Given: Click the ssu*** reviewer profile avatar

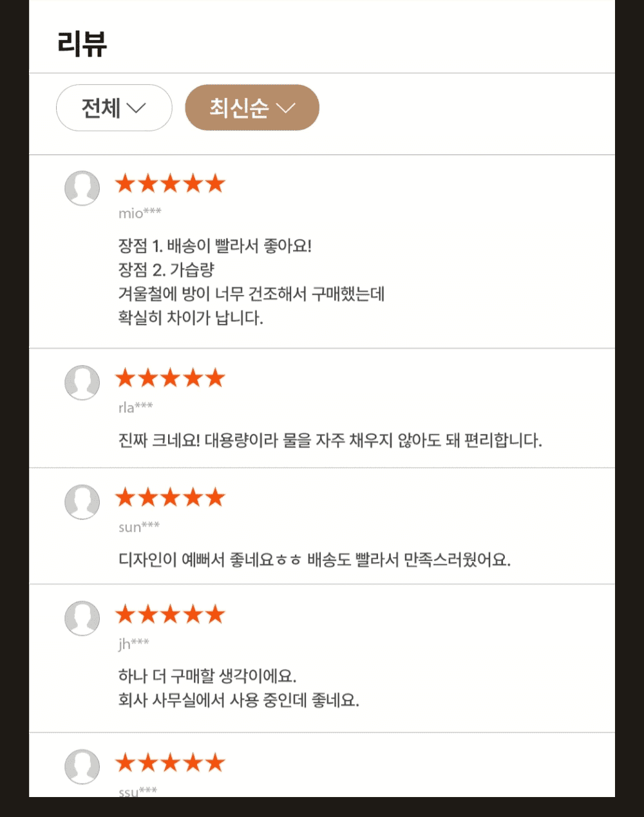Looking at the screenshot, I should (82, 766).
